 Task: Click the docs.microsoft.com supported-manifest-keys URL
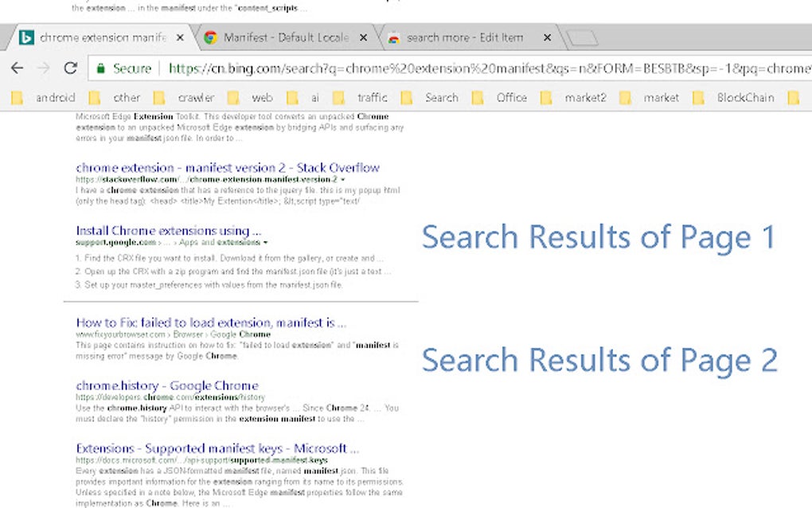[201, 460]
